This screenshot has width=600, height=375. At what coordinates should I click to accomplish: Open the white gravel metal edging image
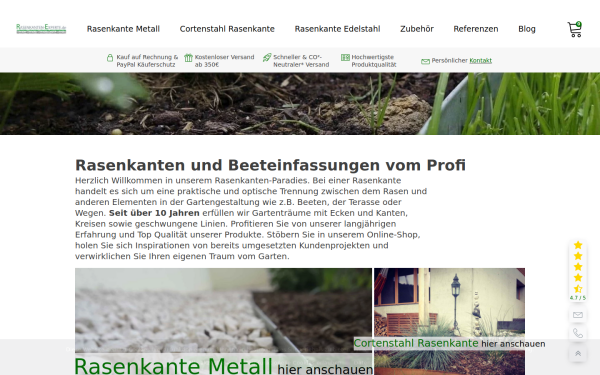[x=223, y=310]
